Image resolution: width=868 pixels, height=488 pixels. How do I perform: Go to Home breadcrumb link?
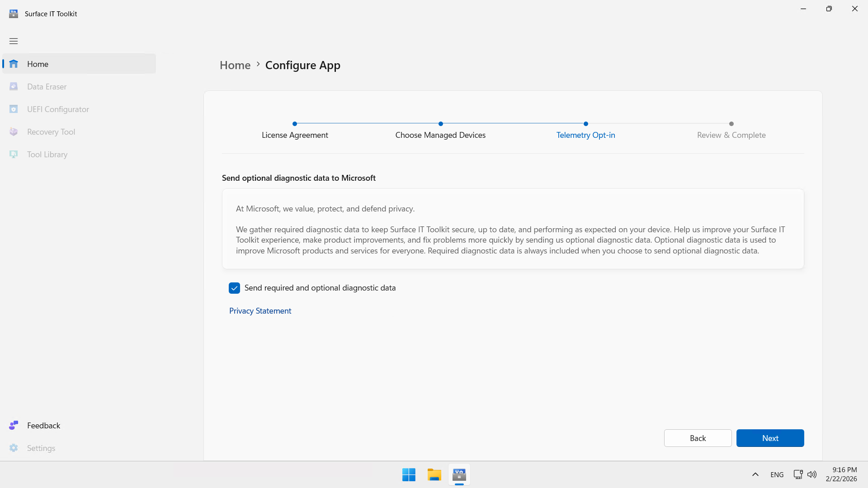click(x=235, y=65)
